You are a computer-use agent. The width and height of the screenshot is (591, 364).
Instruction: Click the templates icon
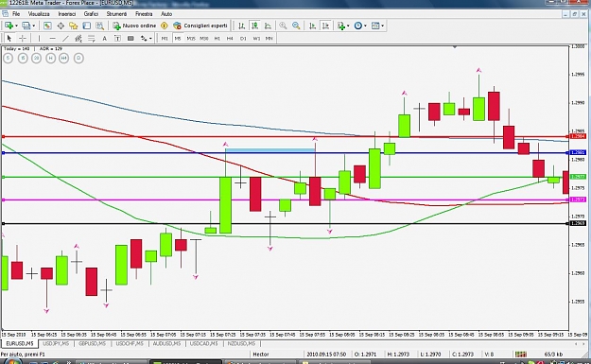tap(375, 26)
